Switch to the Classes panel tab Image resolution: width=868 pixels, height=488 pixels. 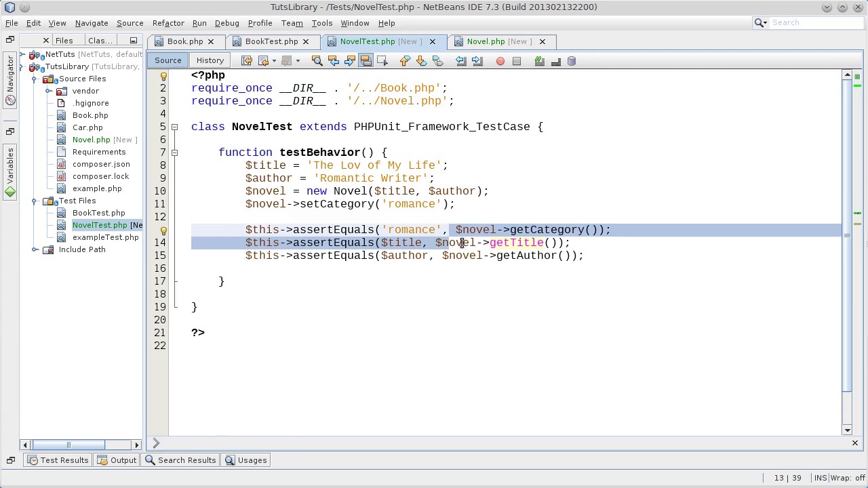tap(100, 41)
